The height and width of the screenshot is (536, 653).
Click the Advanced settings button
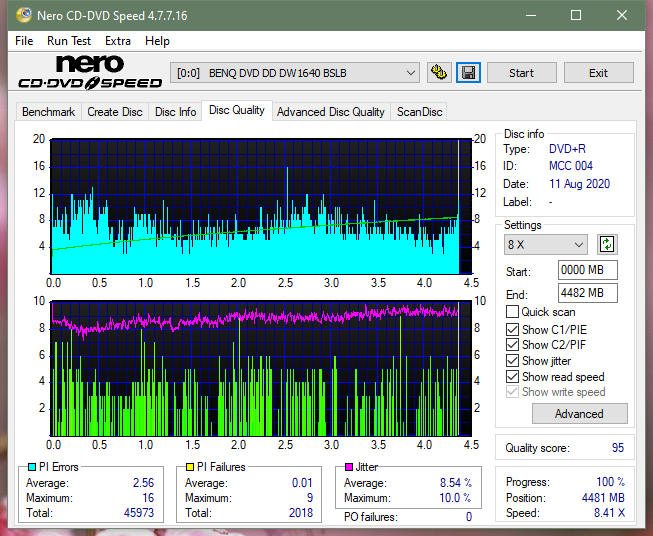(x=579, y=414)
